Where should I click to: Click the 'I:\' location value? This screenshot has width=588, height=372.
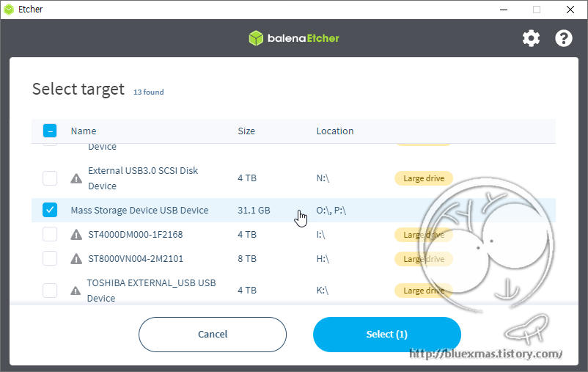tap(320, 235)
